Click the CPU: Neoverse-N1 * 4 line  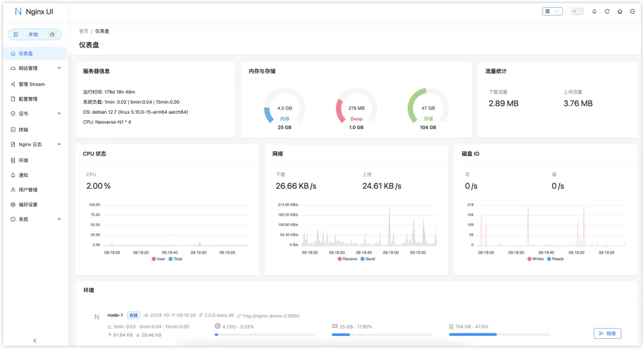107,122
